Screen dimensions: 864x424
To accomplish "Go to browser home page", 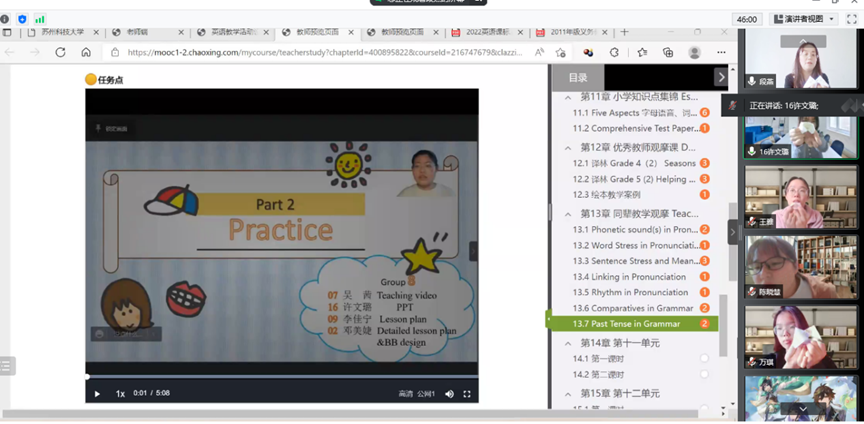I will point(86,52).
